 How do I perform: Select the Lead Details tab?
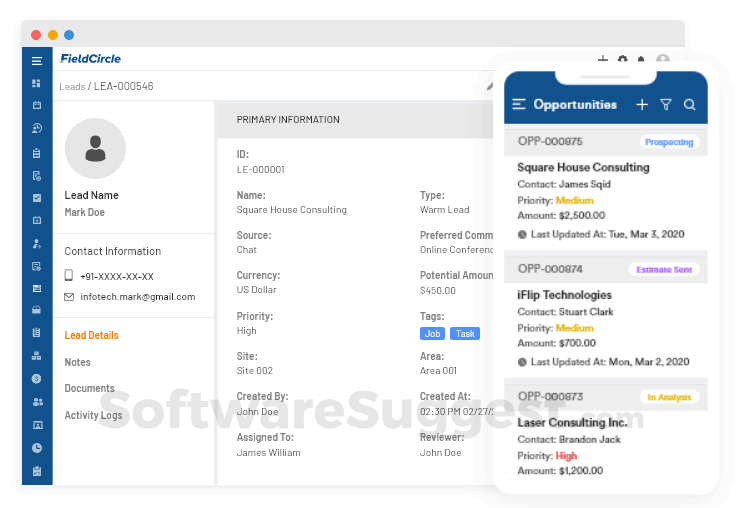(x=91, y=336)
